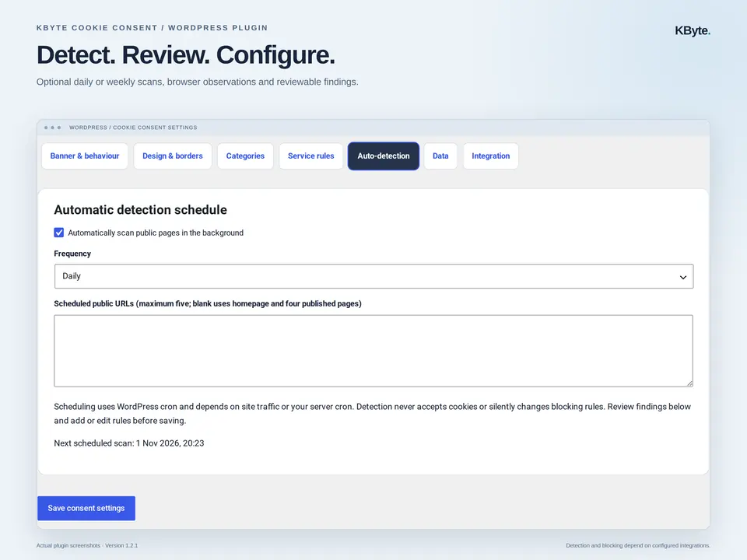
Task: Select the Categories tab
Action: tap(245, 156)
